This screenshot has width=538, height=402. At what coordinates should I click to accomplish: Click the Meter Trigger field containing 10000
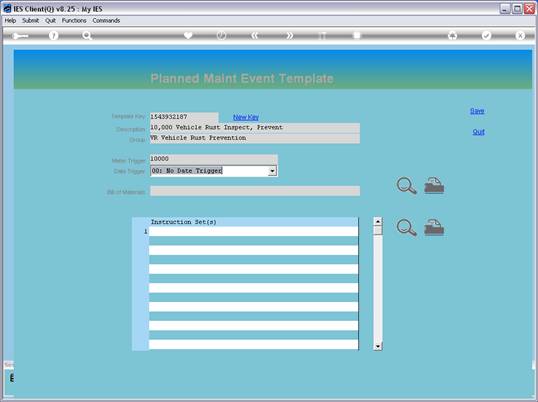pyautogui.click(x=213, y=159)
